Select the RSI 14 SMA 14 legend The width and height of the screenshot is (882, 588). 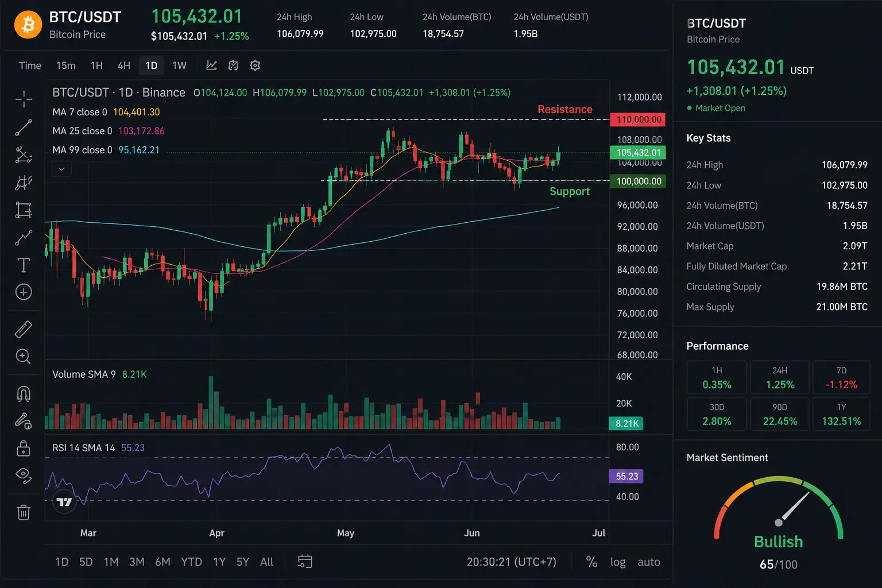tap(98, 448)
